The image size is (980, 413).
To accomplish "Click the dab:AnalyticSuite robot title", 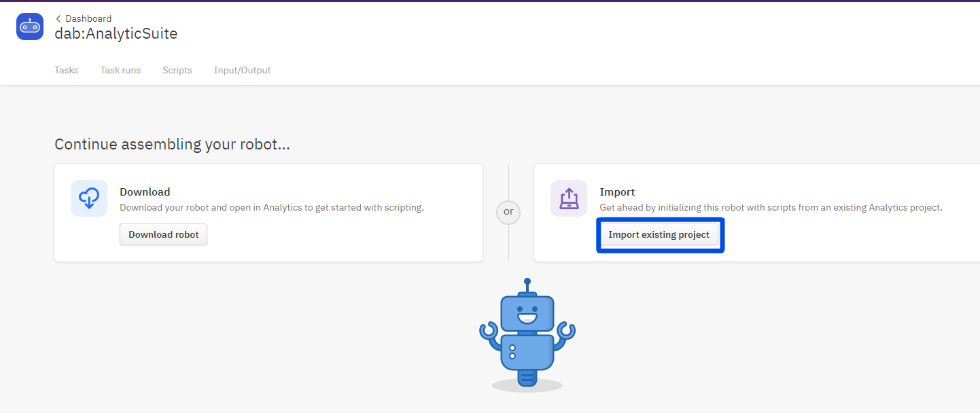I will tap(116, 33).
